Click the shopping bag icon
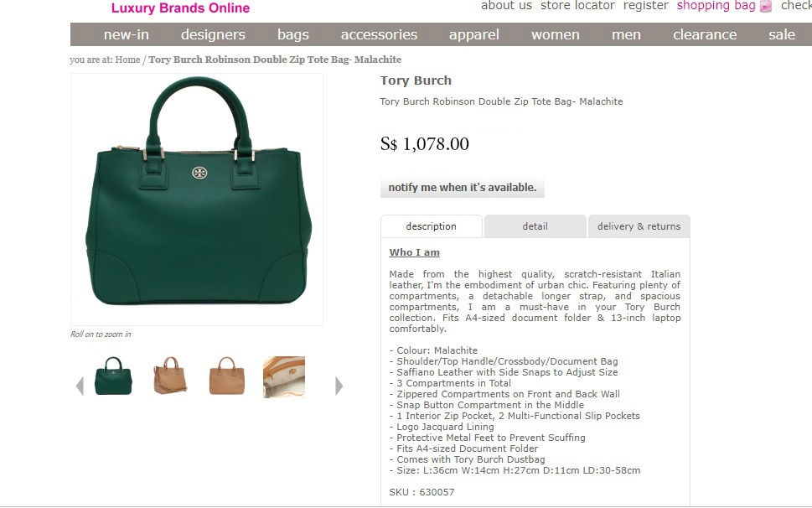Screen dimensions: 812x508 click(x=766, y=6)
